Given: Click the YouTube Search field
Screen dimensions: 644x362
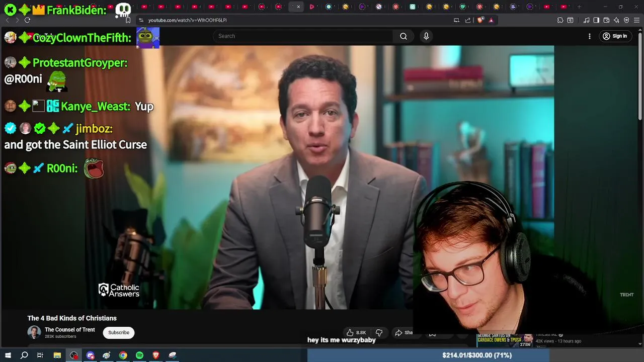Looking at the screenshot, I should [x=303, y=36].
